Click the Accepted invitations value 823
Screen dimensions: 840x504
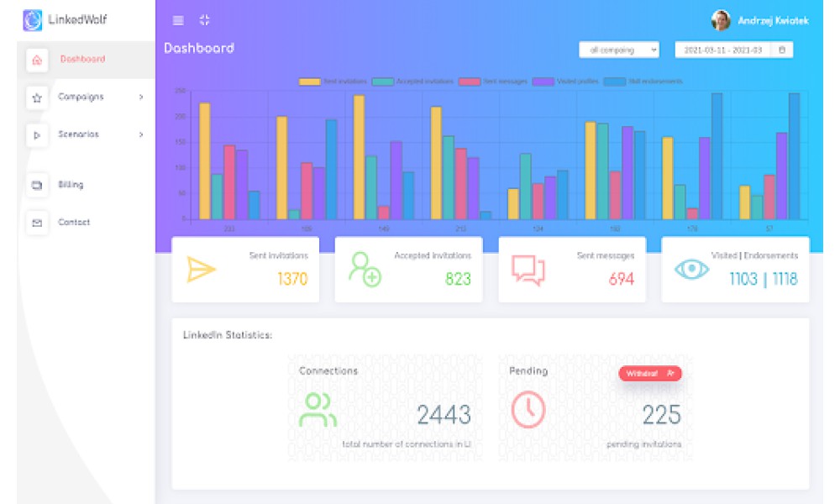point(458,279)
